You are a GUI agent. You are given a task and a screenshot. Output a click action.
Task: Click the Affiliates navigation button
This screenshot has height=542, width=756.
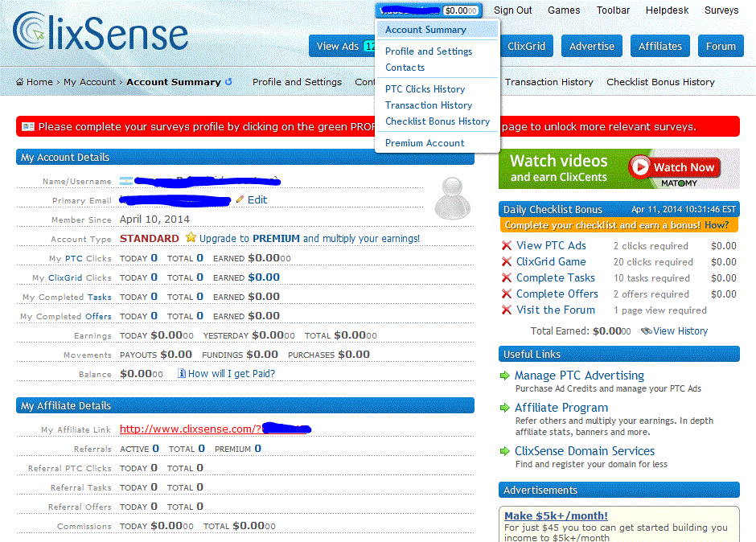point(660,47)
